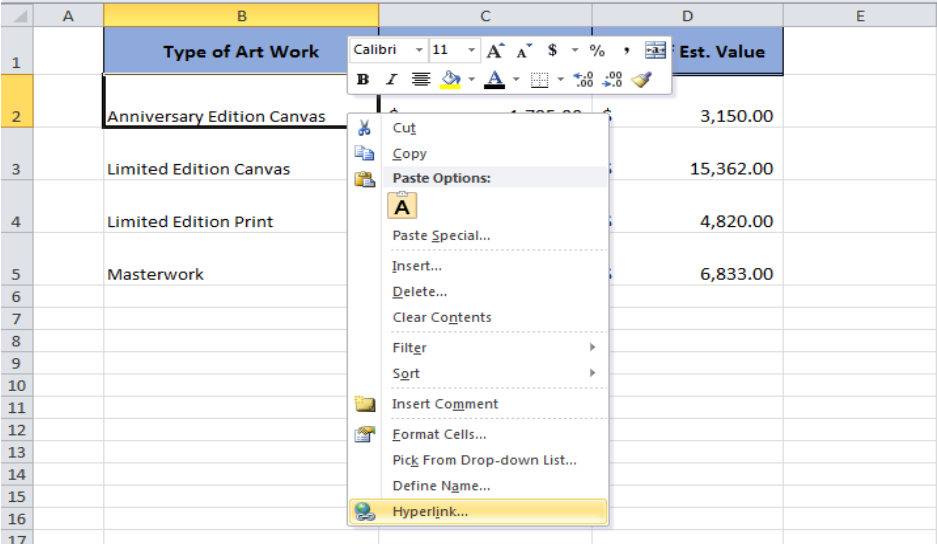The width and height of the screenshot is (937, 544).
Task: Select column C header
Action: [485, 16]
